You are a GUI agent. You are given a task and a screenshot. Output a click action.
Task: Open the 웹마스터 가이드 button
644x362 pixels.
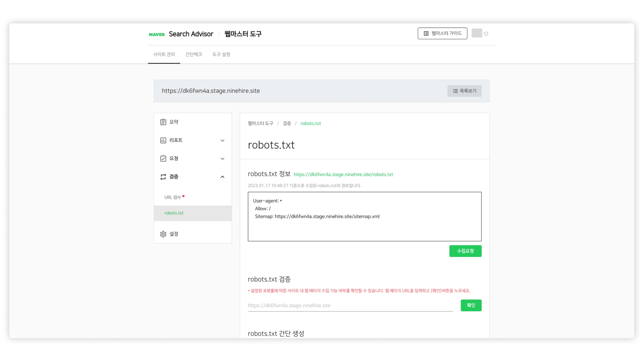[442, 33]
